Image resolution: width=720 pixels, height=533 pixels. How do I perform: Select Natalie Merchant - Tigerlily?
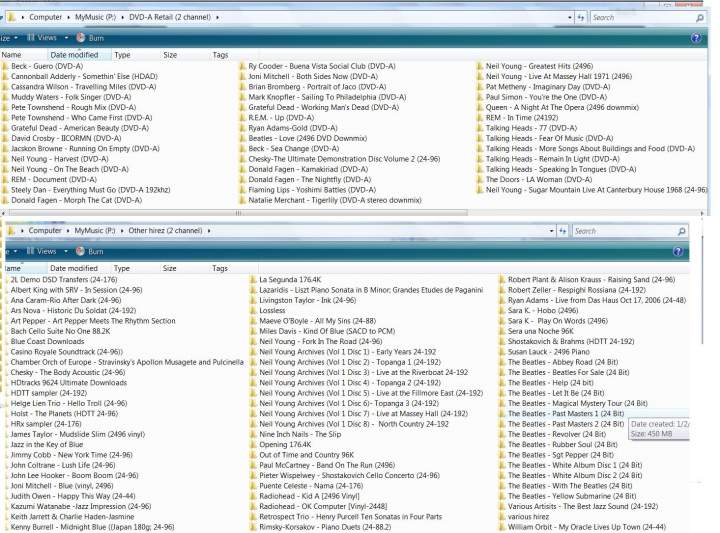coord(335,200)
